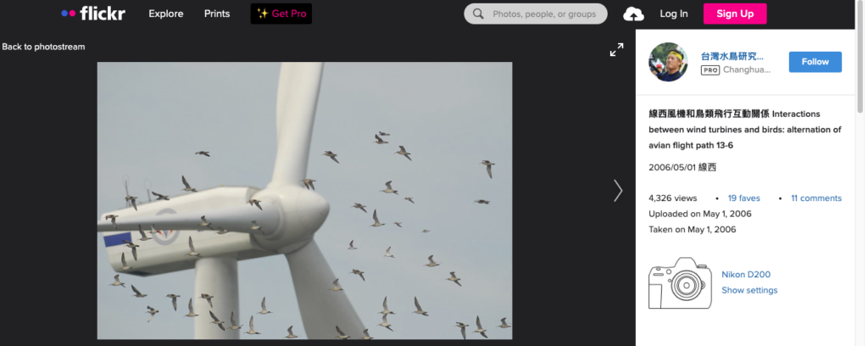This screenshot has height=346, width=868.
Task: Go back to photostream
Action: [x=43, y=47]
